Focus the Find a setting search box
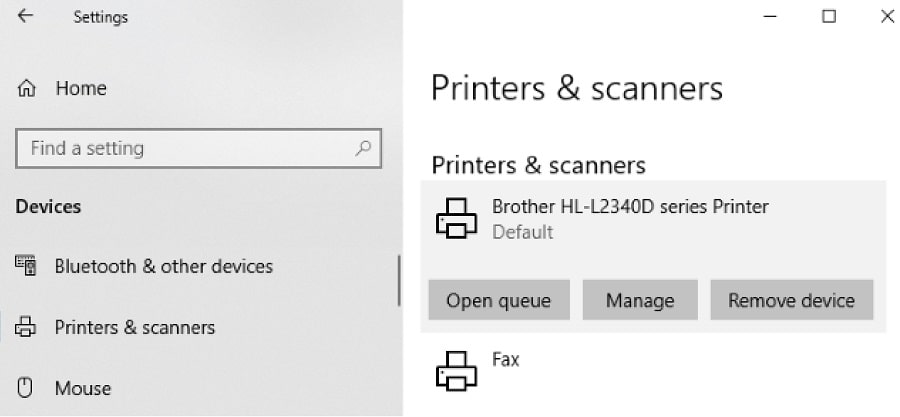 click(x=199, y=149)
